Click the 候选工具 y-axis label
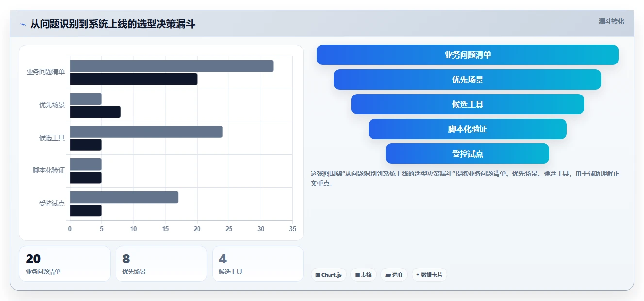Image resolution: width=644 pixels, height=301 pixels. (x=52, y=138)
